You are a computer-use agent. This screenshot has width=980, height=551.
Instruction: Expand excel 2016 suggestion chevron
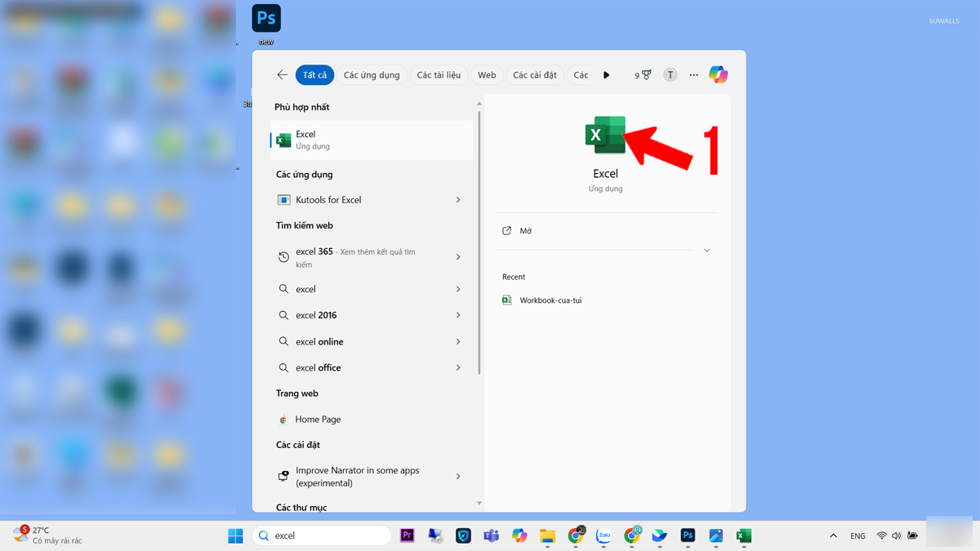point(458,315)
